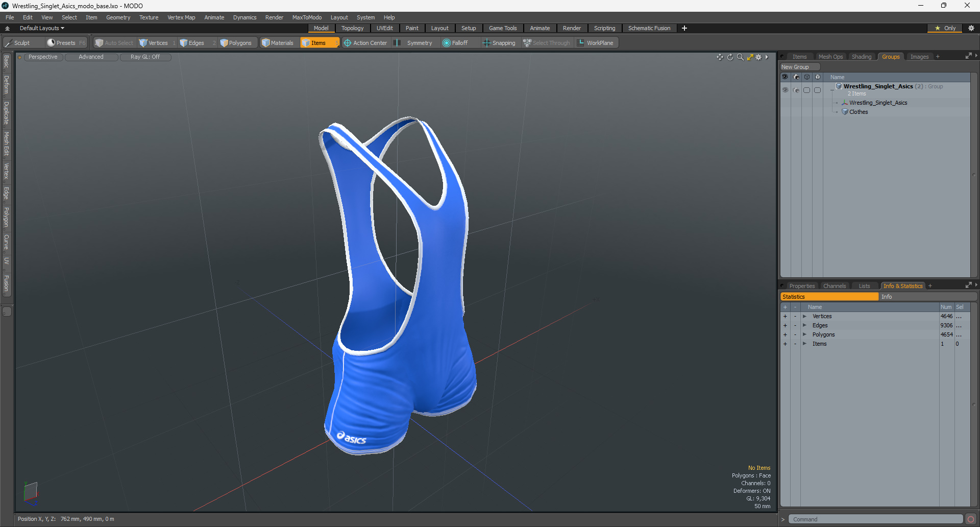The width and height of the screenshot is (980, 527).
Task: Switch to Paint layout tab
Action: pyautogui.click(x=412, y=28)
